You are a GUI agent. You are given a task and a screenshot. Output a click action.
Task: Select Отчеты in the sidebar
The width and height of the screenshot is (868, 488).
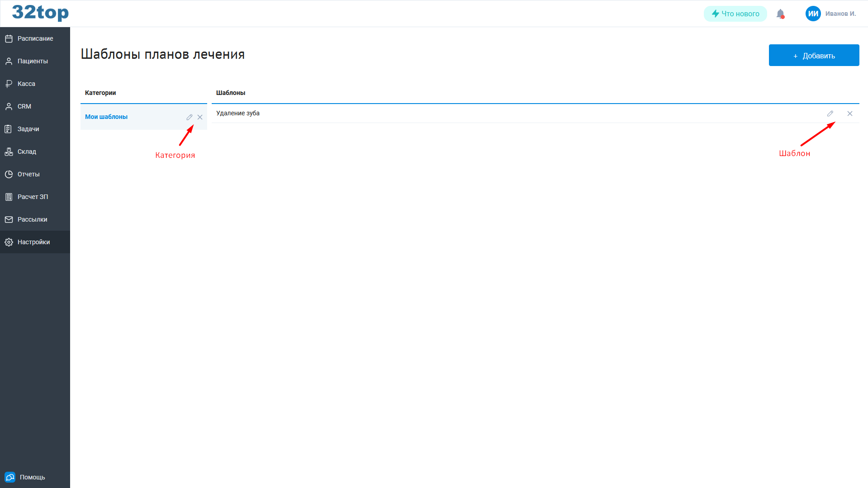pyautogui.click(x=28, y=174)
